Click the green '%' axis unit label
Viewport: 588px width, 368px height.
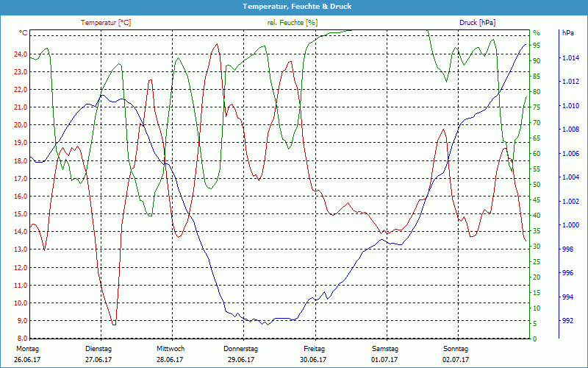537,32
